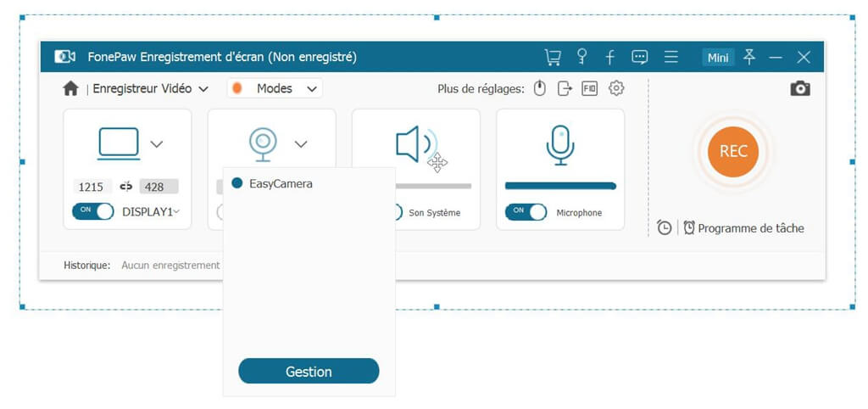Edit the height field showing 428
Image resolution: width=868 pixels, height=409 pixels.
[x=159, y=187]
